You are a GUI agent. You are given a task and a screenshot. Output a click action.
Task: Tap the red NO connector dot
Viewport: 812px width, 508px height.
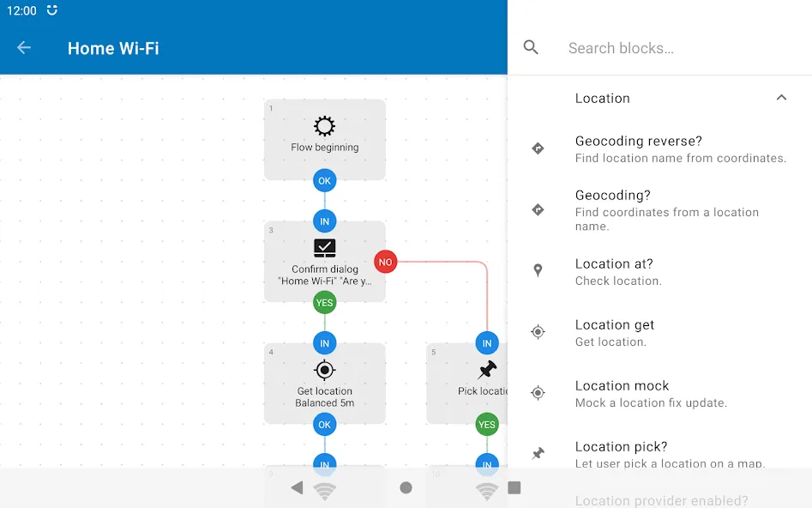tap(385, 262)
